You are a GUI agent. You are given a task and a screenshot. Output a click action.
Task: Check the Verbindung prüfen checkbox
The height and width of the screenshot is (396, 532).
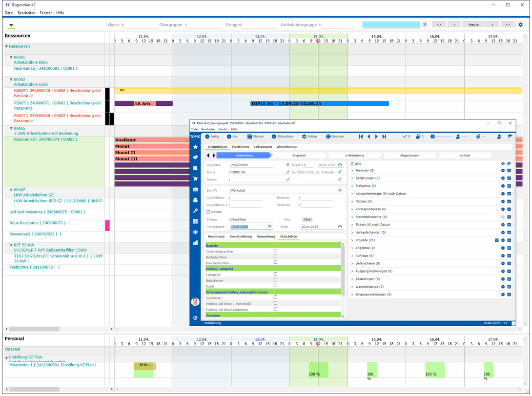point(275,251)
